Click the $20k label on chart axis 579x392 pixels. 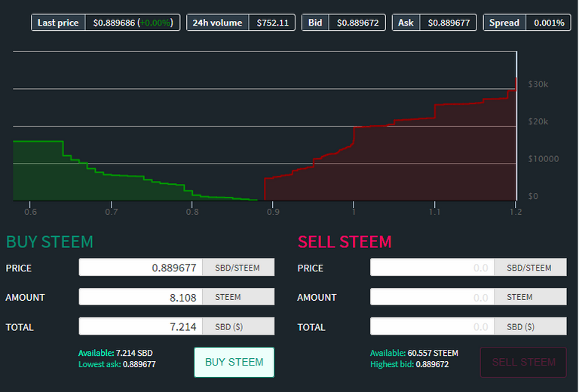538,121
